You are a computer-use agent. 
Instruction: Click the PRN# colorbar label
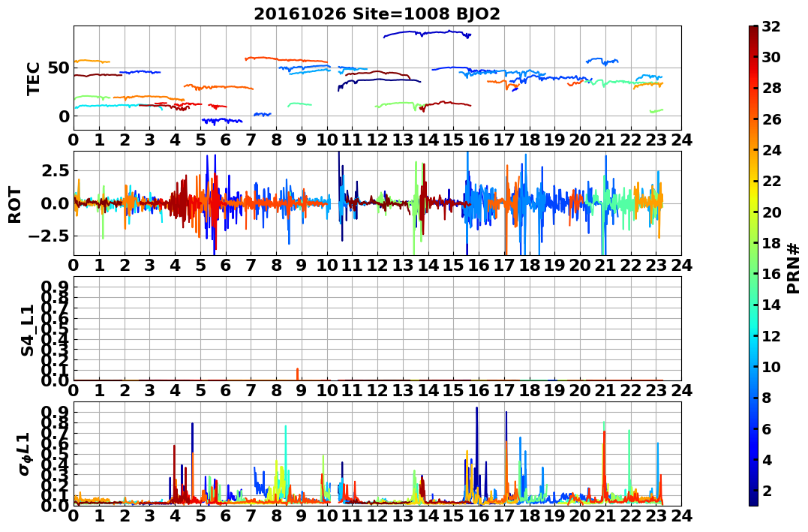point(793,268)
